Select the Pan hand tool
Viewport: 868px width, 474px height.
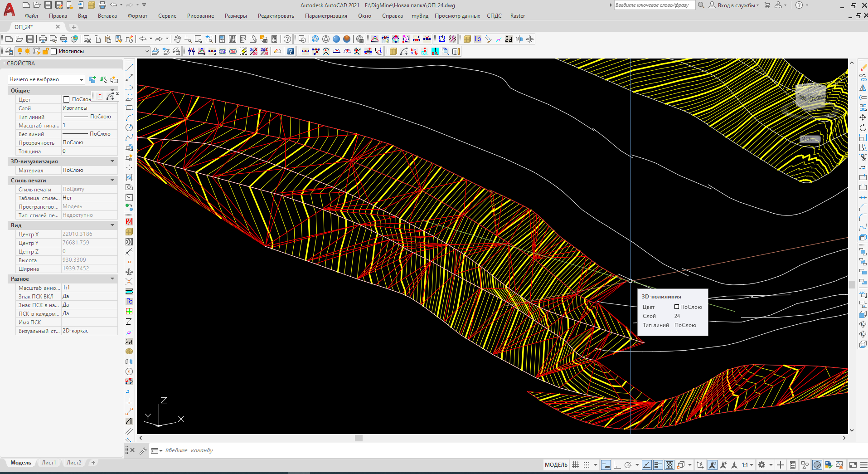[x=177, y=39]
